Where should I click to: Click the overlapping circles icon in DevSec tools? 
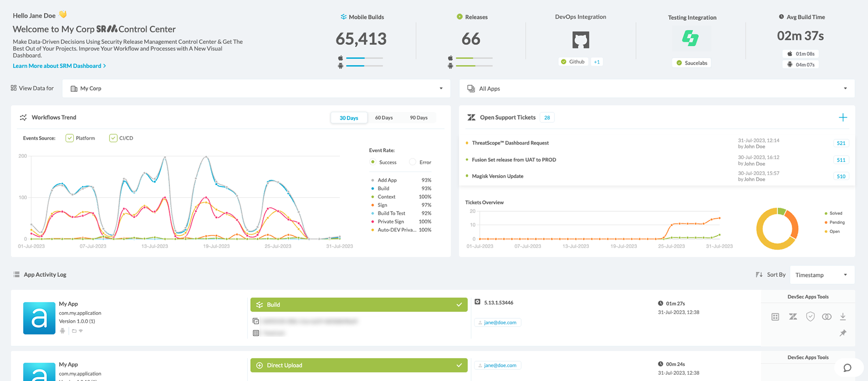[x=827, y=317]
